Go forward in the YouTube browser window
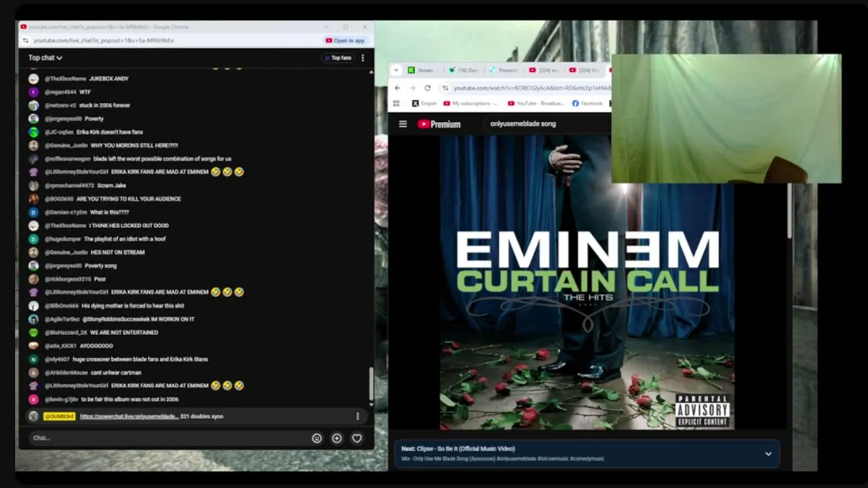The width and height of the screenshot is (868, 488). [412, 88]
